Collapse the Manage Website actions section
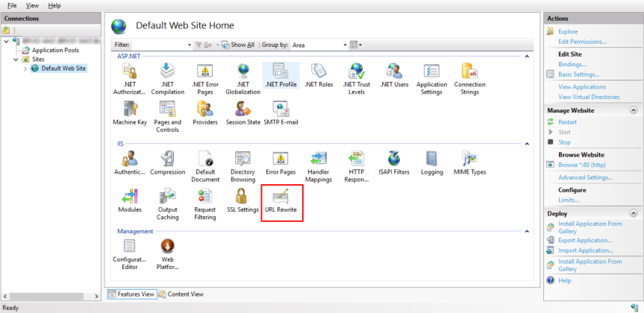The width and height of the screenshot is (644, 313). coord(634,110)
